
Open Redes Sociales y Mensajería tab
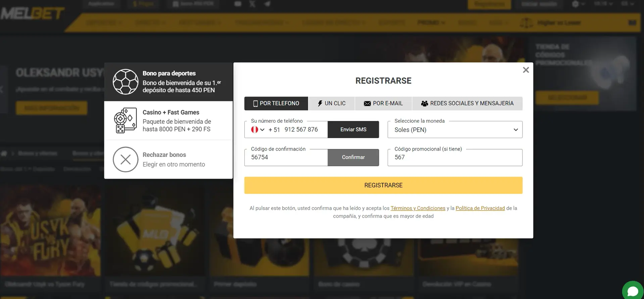[467, 103]
